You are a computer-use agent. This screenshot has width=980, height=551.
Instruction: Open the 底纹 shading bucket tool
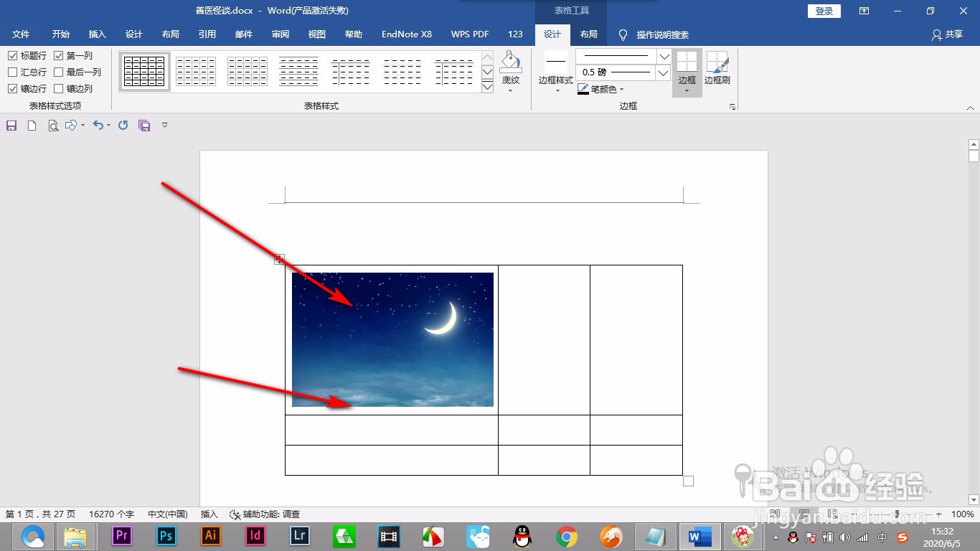click(511, 72)
